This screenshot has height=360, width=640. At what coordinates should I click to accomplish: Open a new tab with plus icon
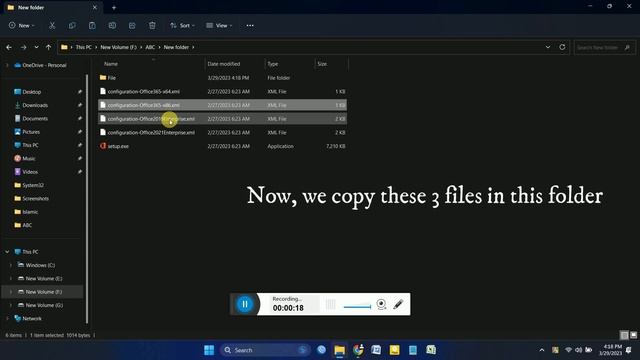point(114,7)
